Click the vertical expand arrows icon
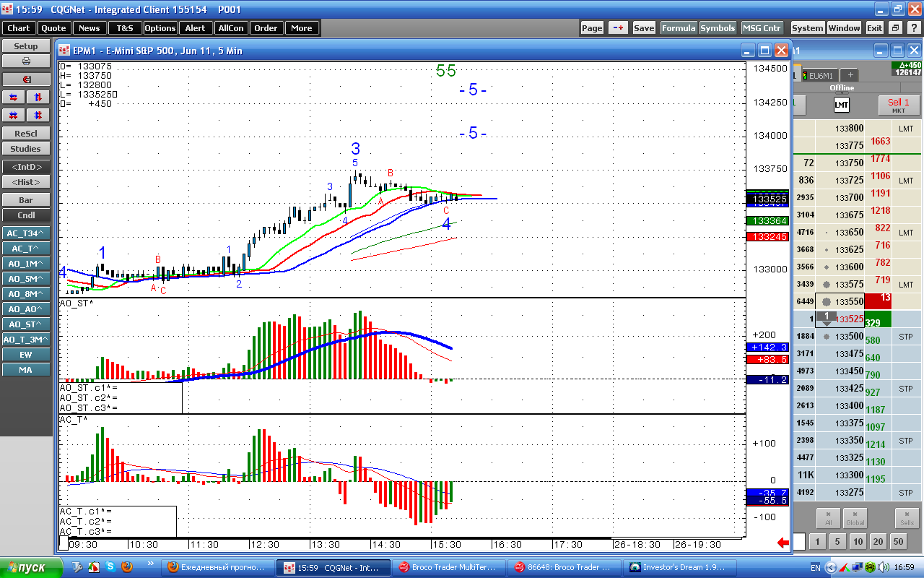924x578 pixels. coord(38,97)
